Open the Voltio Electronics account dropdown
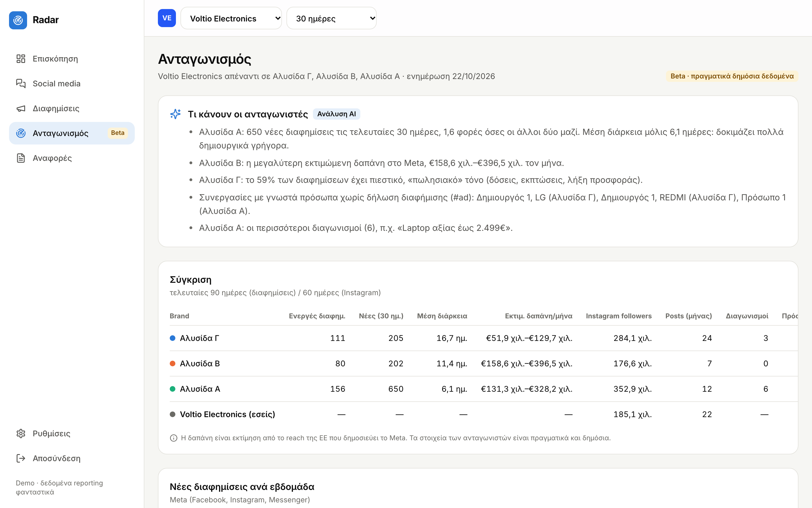This screenshot has height=508, width=812. point(231,18)
